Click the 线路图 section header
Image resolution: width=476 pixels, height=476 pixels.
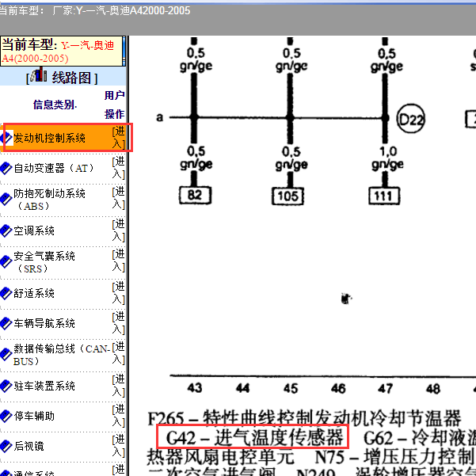[x=63, y=77]
